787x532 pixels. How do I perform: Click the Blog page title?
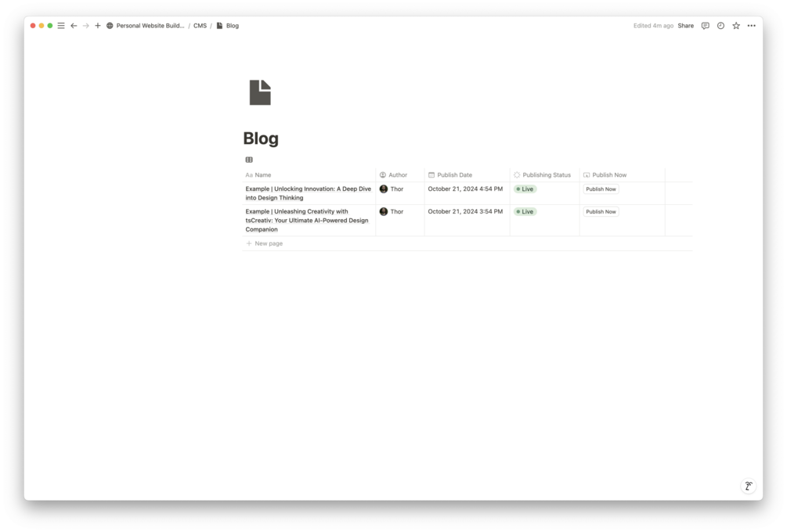coord(261,138)
